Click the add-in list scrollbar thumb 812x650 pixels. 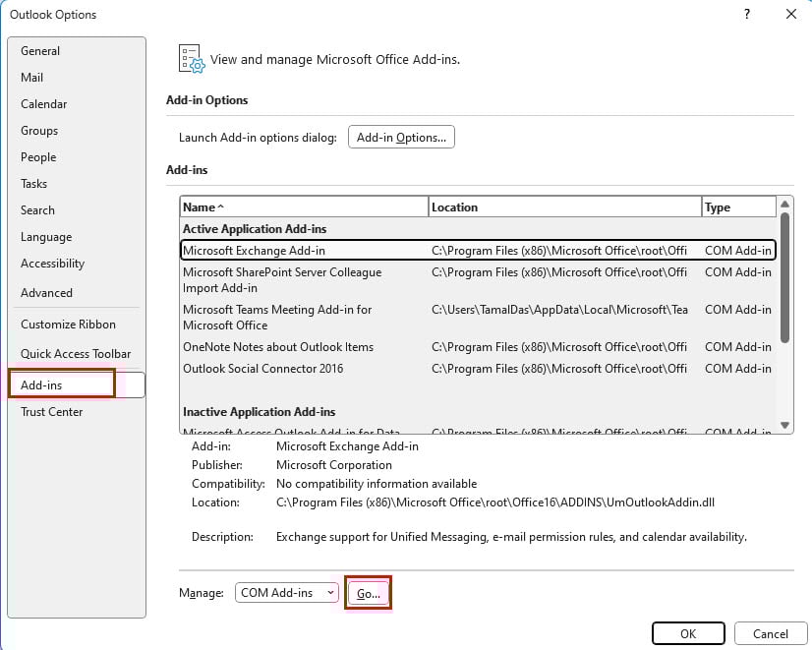[784, 277]
